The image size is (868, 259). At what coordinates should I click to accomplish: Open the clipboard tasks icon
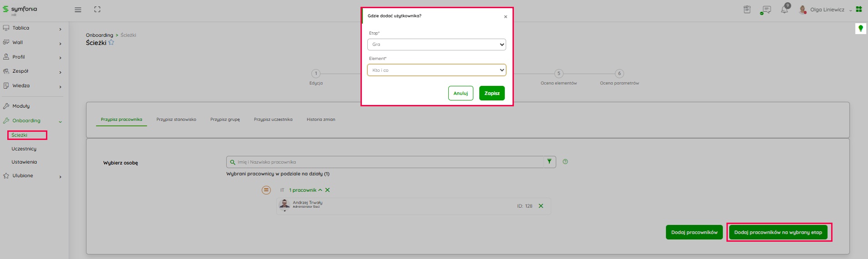[747, 10]
